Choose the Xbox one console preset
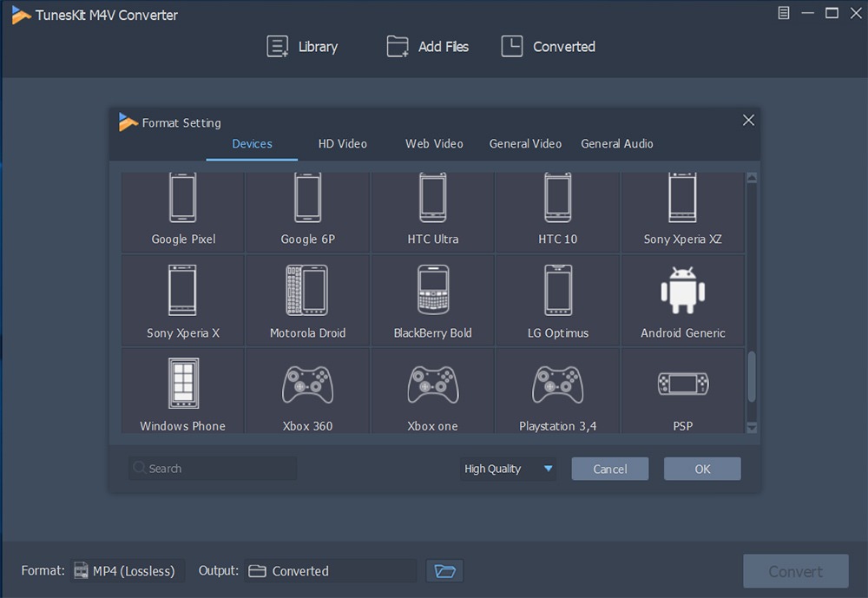The width and height of the screenshot is (868, 598). [x=433, y=391]
